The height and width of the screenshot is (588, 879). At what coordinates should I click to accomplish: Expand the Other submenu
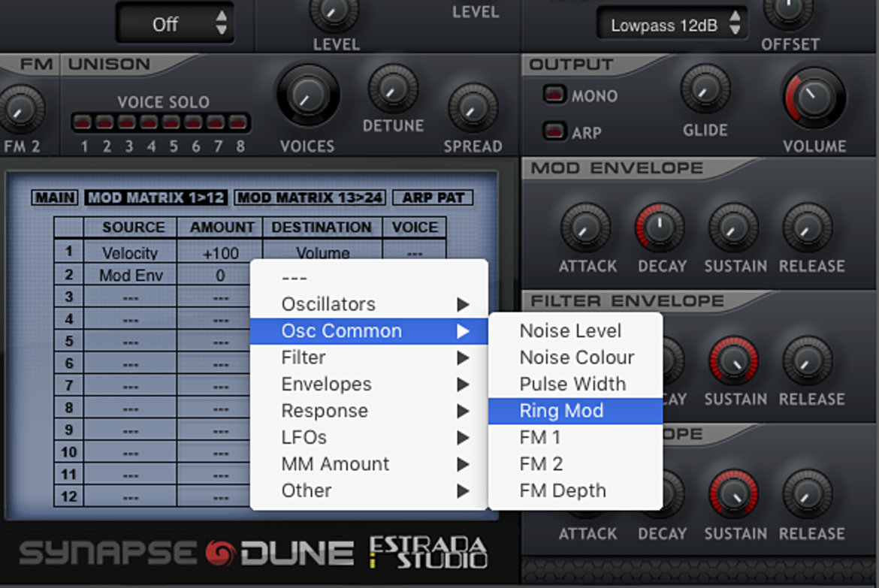coord(369,490)
